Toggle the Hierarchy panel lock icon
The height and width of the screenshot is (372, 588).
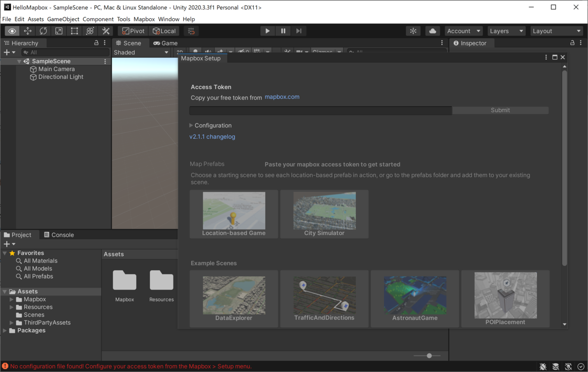(x=96, y=43)
